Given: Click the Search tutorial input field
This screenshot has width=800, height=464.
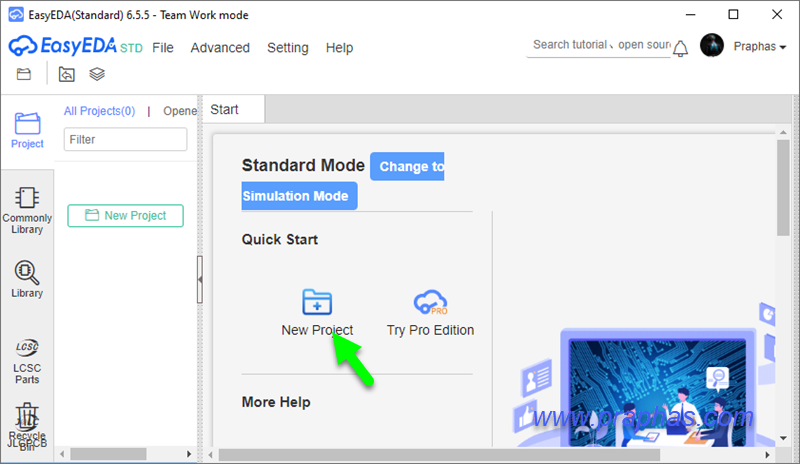Looking at the screenshot, I should coord(599,45).
